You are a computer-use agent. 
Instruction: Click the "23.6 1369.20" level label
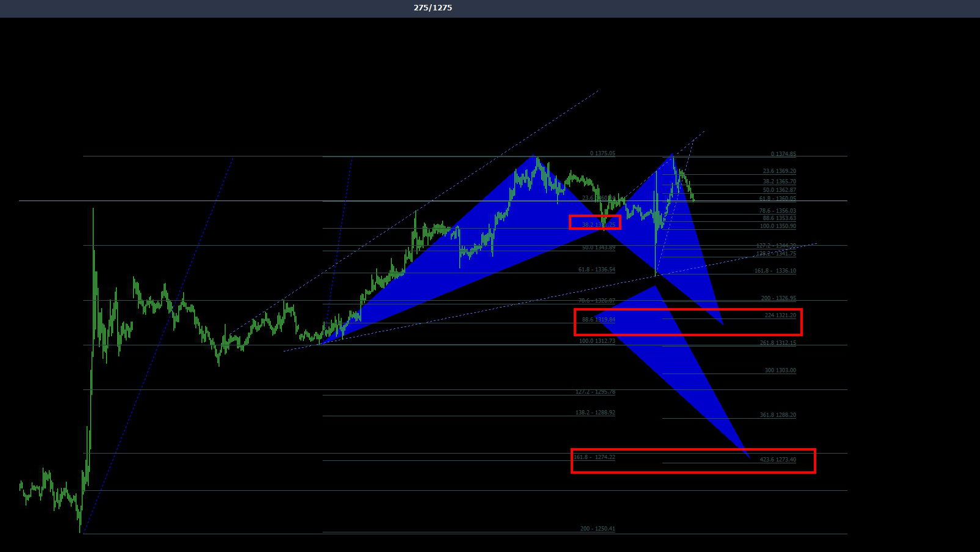[x=779, y=171]
